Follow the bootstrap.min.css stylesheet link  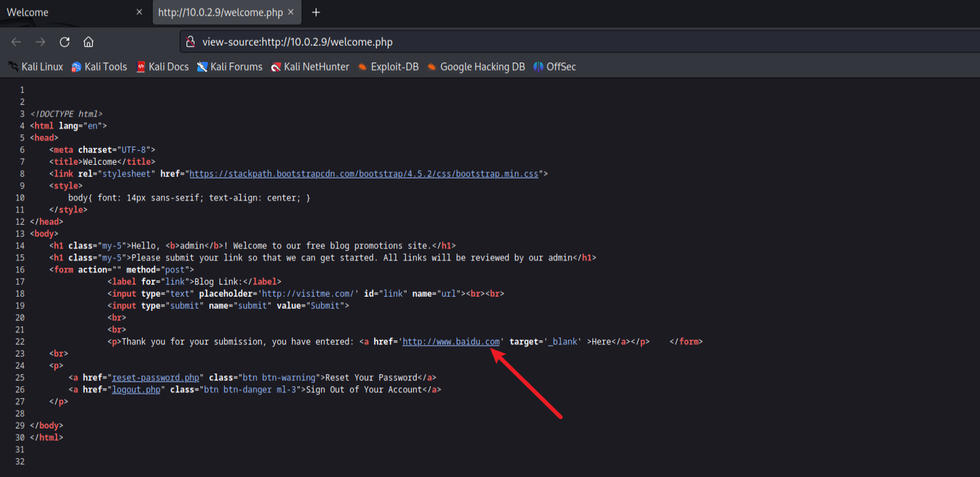(x=363, y=174)
